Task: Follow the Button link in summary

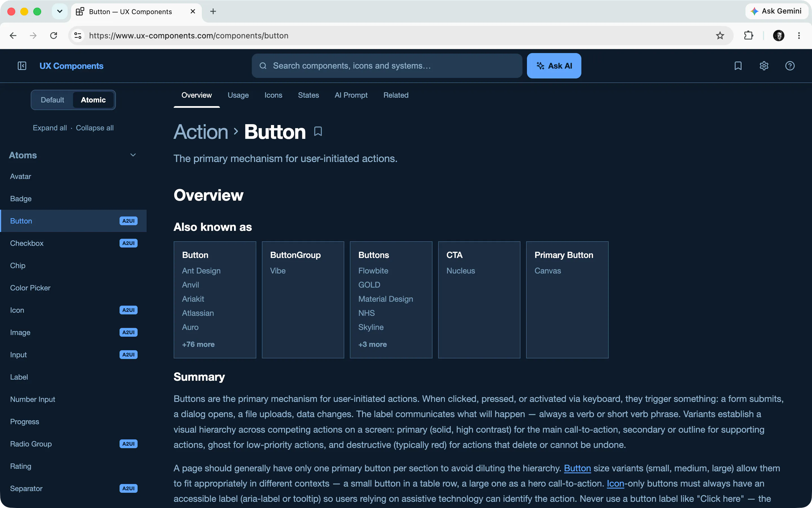Action: 577,468
